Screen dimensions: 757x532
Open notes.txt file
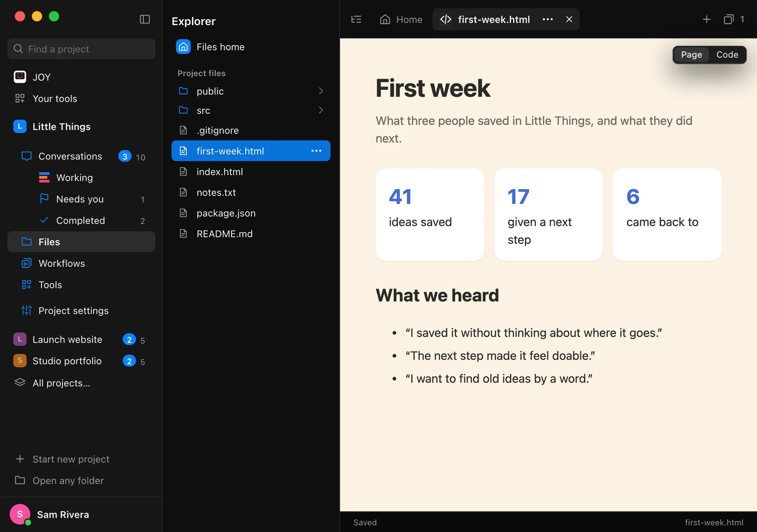coord(251,192)
